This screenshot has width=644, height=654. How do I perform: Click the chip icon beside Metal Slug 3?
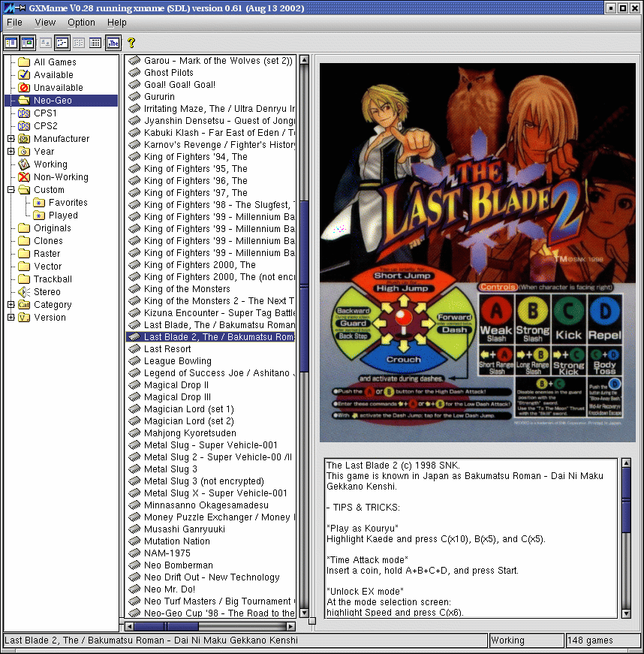click(134, 469)
